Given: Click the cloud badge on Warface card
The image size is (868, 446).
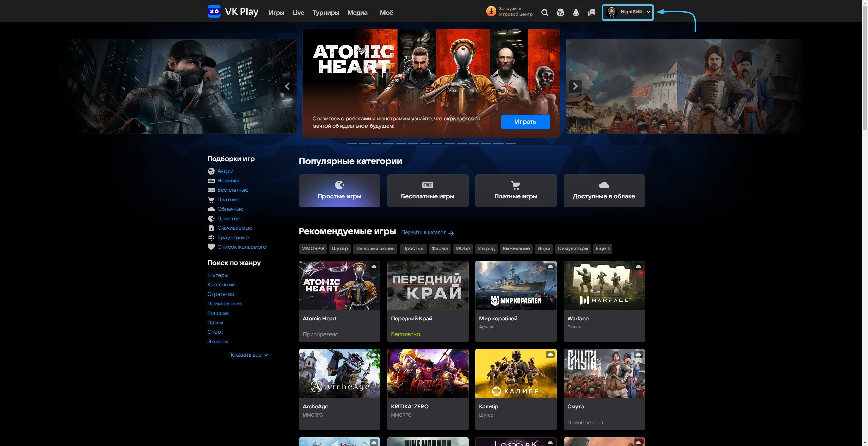Looking at the screenshot, I should pos(638,266).
